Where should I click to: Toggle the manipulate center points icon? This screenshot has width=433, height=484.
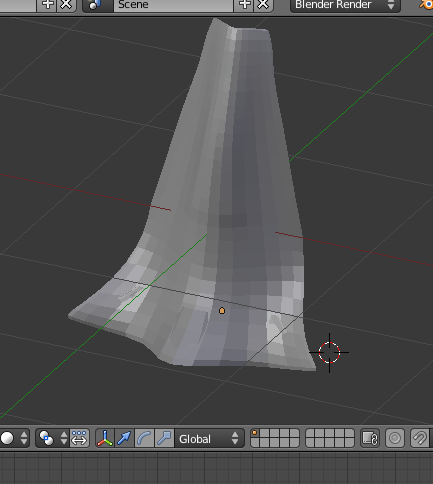pyautogui.click(x=79, y=438)
